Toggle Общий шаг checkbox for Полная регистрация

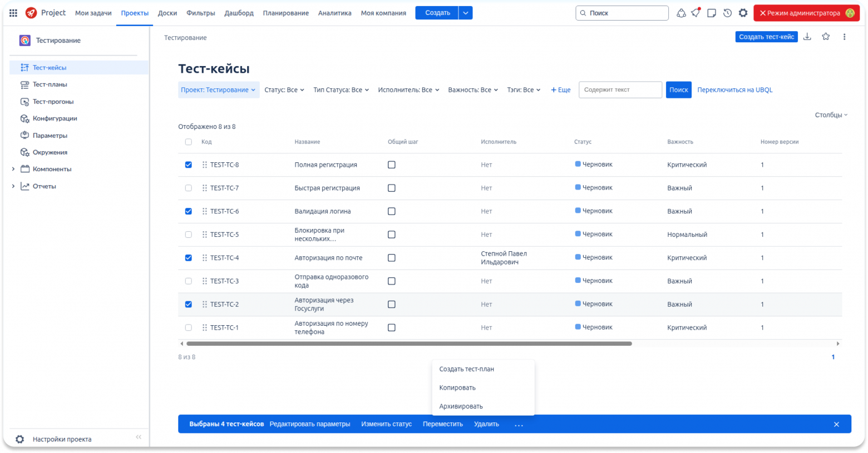[x=392, y=165]
